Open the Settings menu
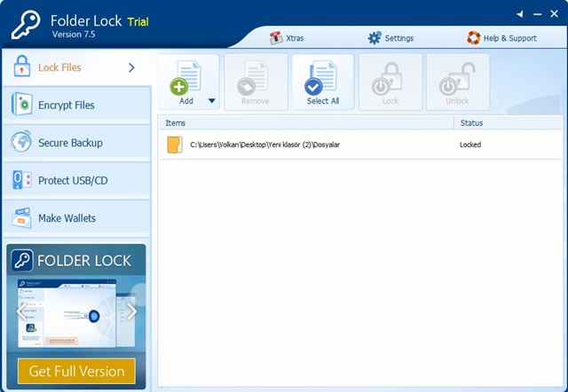Screen dimensions: 568x392 [x=390, y=38]
